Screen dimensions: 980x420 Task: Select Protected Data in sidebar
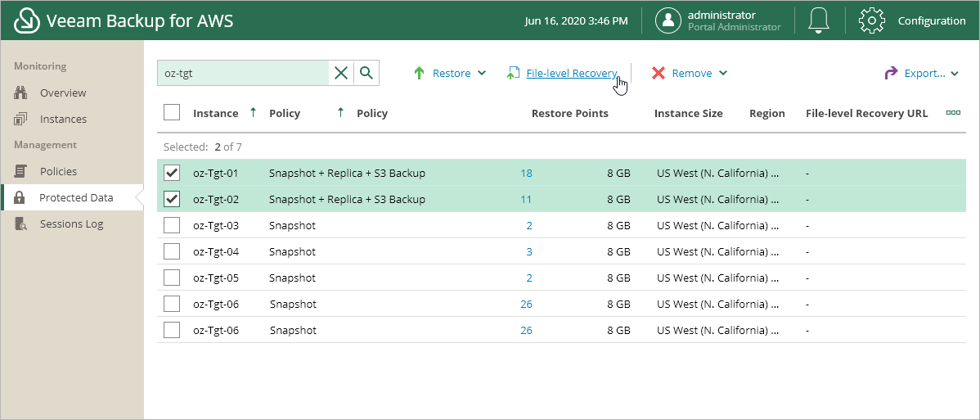76,198
